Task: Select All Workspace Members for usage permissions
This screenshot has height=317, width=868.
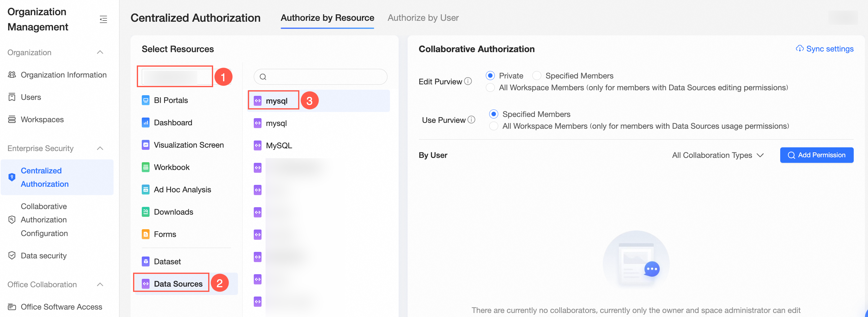Action: pyautogui.click(x=494, y=126)
